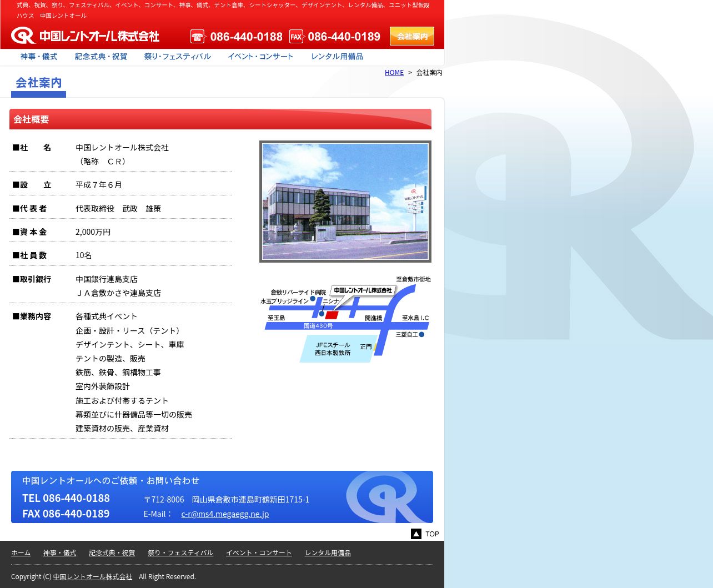The width and height of the screenshot is (713, 588).
Task: Click the address 岡山県倉敷市連島町鶴新田1715-1
Action: tap(250, 500)
